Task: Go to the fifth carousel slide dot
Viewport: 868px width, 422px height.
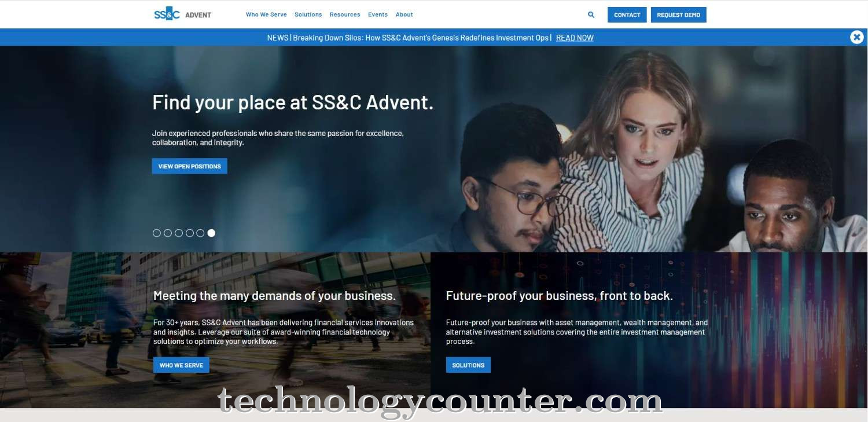Action: tap(200, 233)
